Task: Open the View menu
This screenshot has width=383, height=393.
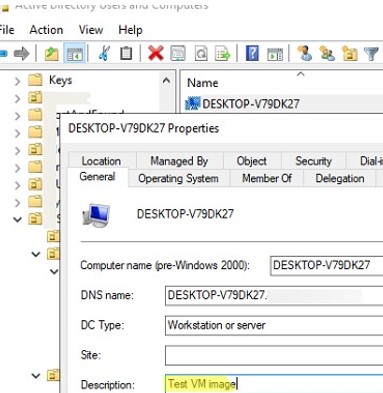Action: [91, 30]
